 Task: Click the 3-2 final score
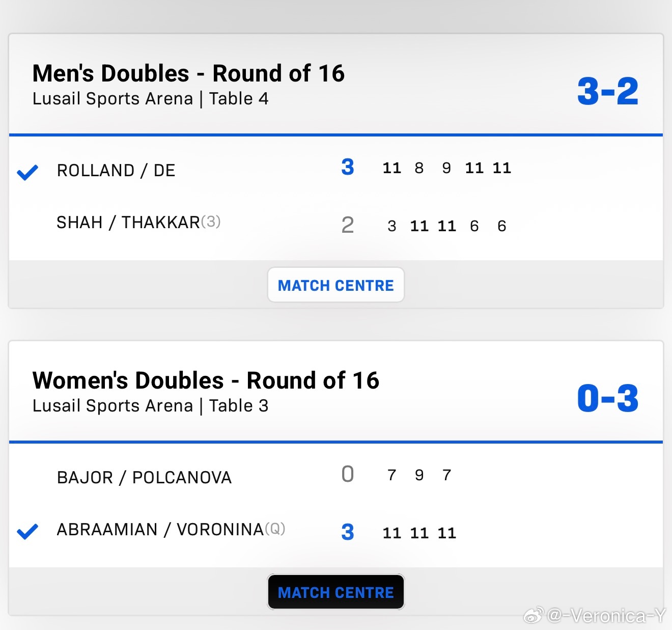tap(607, 92)
